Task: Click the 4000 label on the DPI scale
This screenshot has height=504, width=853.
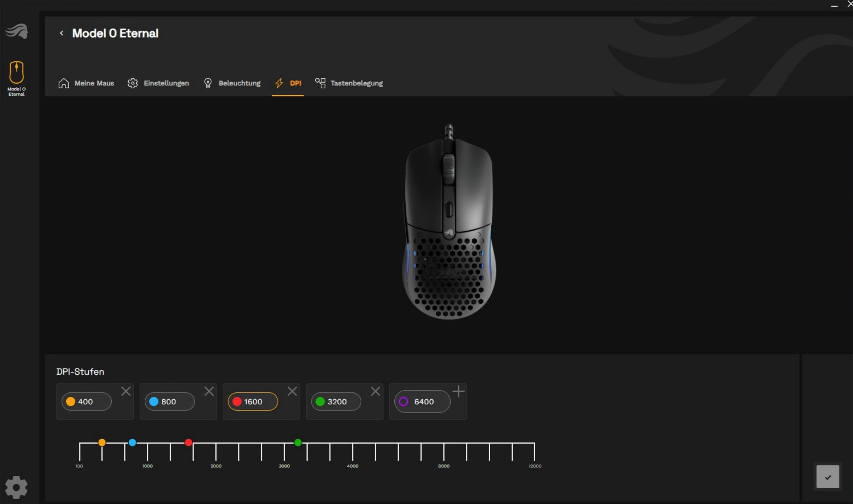Action: click(352, 466)
